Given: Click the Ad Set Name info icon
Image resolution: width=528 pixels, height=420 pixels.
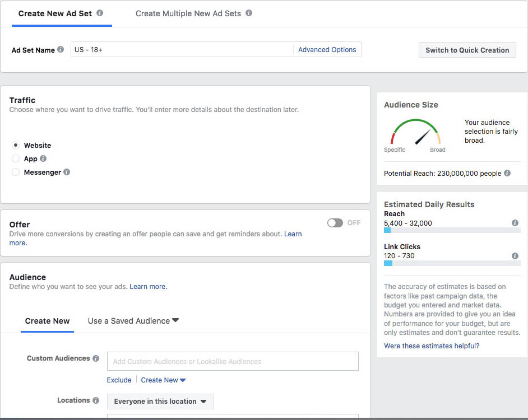Looking at the screenshot, I should tap(61, 50).
